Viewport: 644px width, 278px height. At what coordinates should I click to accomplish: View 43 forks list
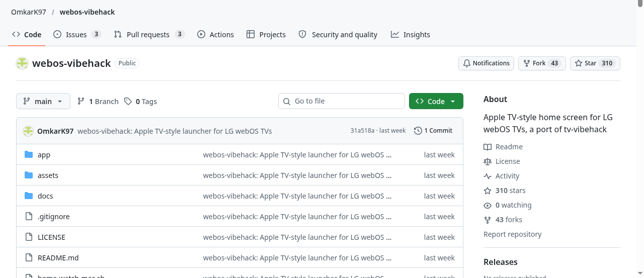point(503,220)
